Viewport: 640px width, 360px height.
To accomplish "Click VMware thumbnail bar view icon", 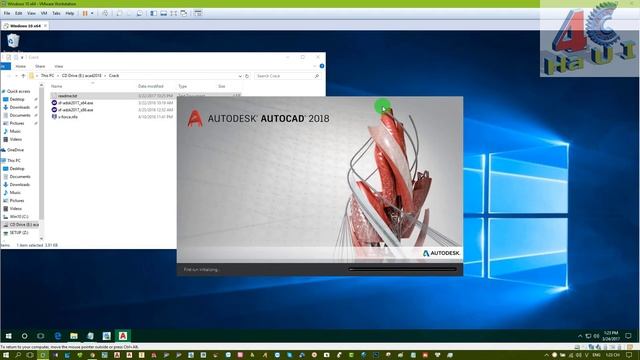I will click(164, 13).
